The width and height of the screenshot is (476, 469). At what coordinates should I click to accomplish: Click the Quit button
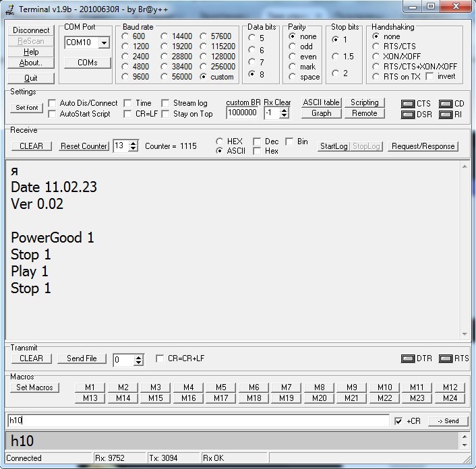[31, 78]
